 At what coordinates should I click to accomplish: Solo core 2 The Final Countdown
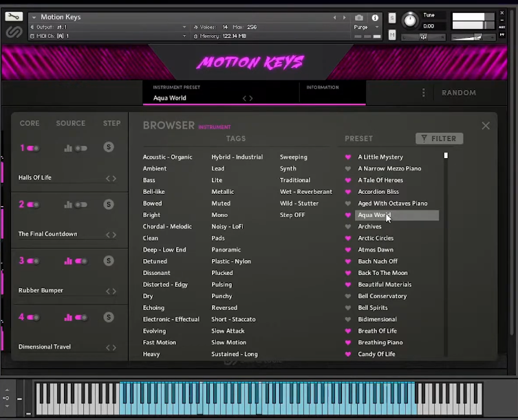[x=109, y=205]
